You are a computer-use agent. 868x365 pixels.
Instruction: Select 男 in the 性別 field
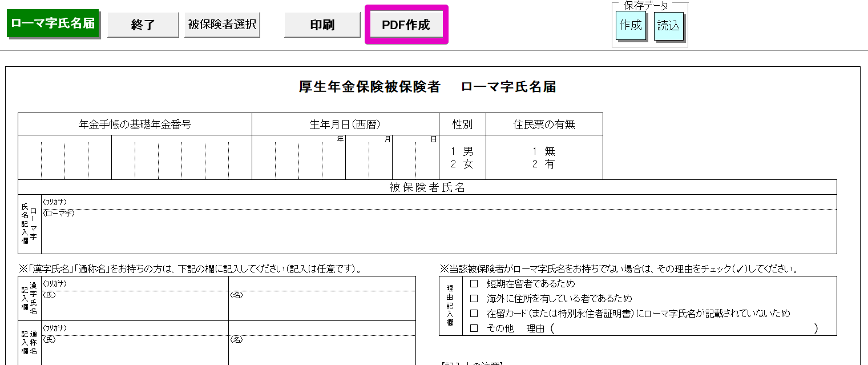[x=462, y=152]
